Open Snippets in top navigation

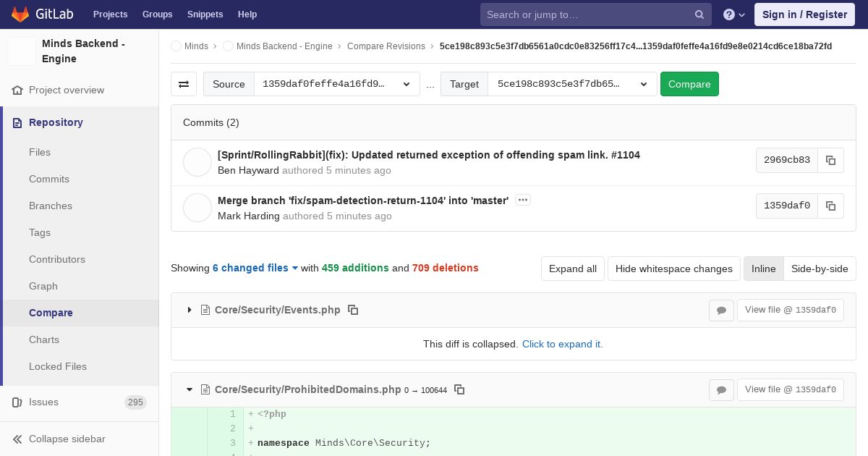coord(205,14)
